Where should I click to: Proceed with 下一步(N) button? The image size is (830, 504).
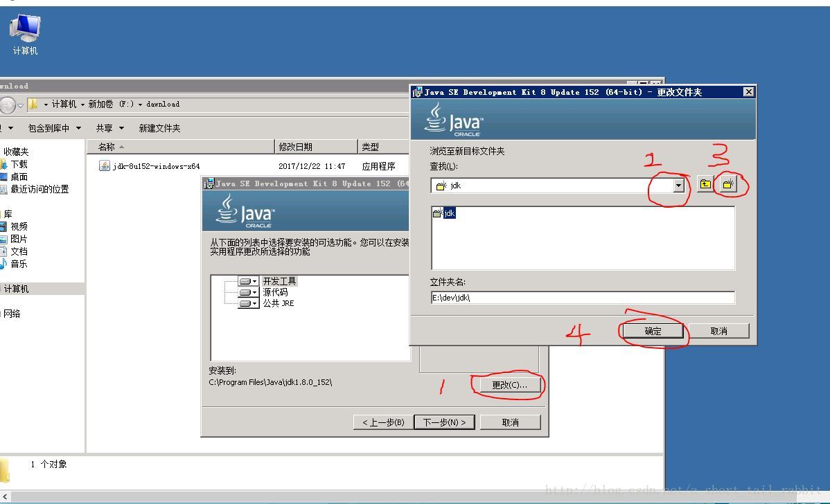[444, 422]
